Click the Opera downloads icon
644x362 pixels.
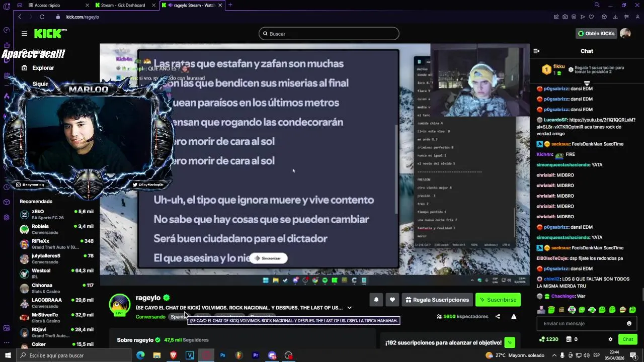(x=615, y=17)
